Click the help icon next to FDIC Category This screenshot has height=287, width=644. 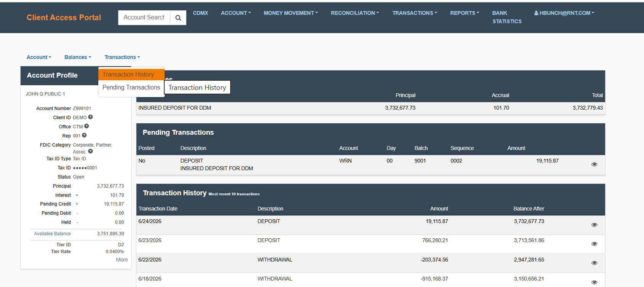pos(90,151)
